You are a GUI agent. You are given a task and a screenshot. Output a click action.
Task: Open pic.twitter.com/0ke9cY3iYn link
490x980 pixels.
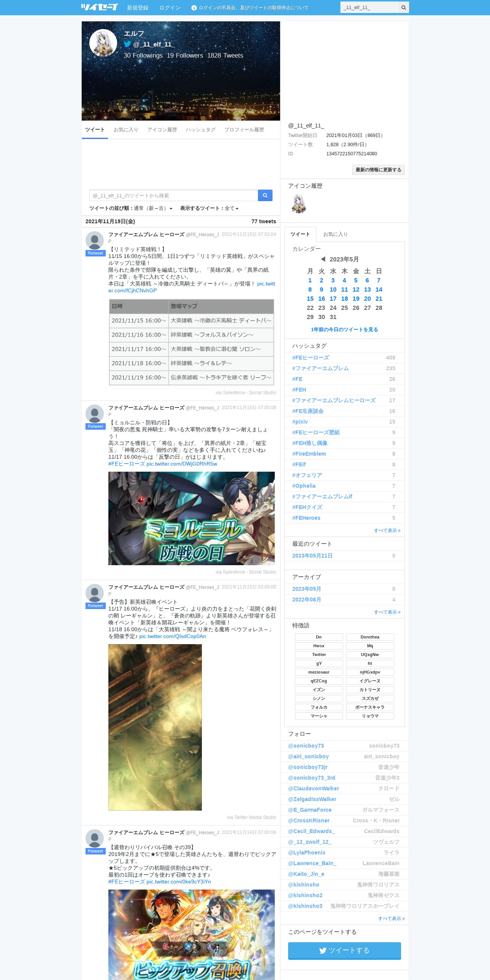[179, 882]
